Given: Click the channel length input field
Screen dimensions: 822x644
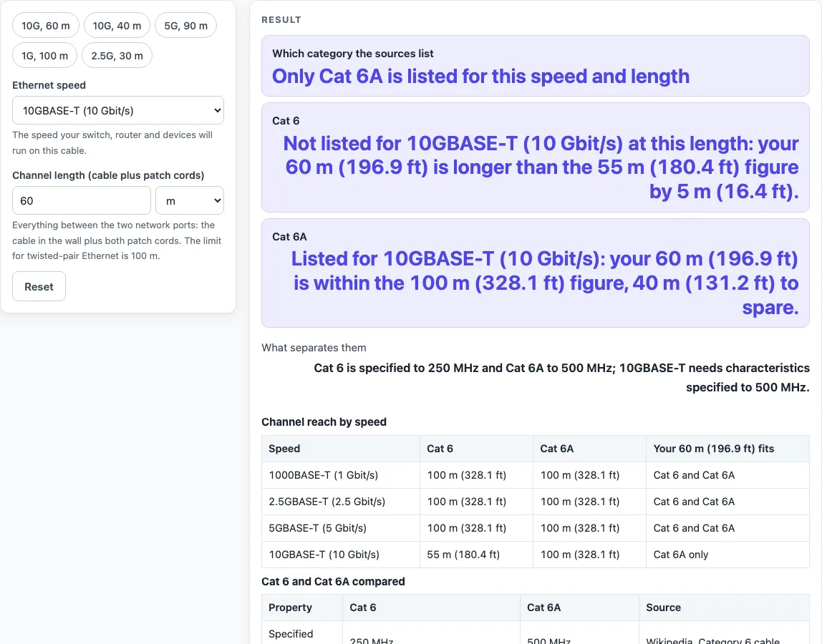Looking at the screenshot, I should pos(81,200).
